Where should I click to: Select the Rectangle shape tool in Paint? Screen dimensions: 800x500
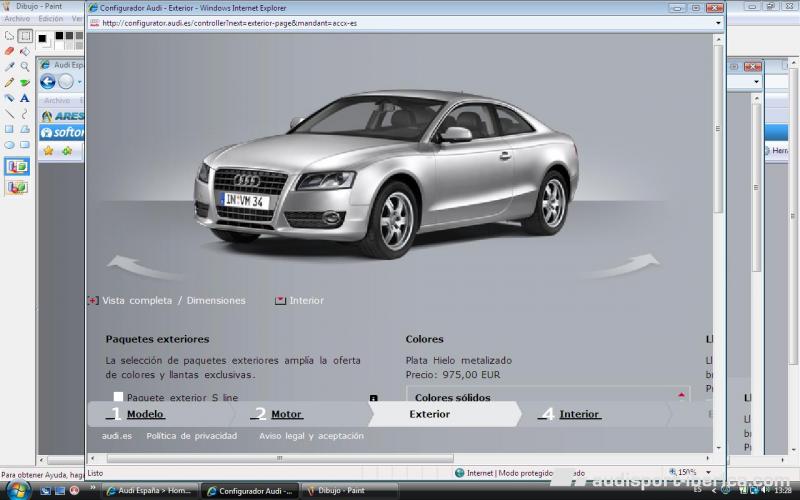pyautogui.click(x=9, y=129)
